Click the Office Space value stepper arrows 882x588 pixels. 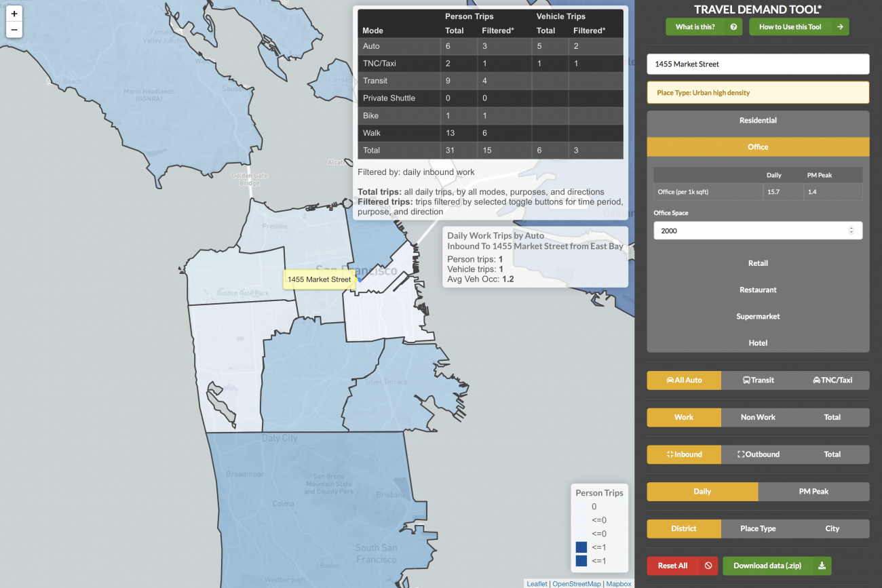pos(851,230)
